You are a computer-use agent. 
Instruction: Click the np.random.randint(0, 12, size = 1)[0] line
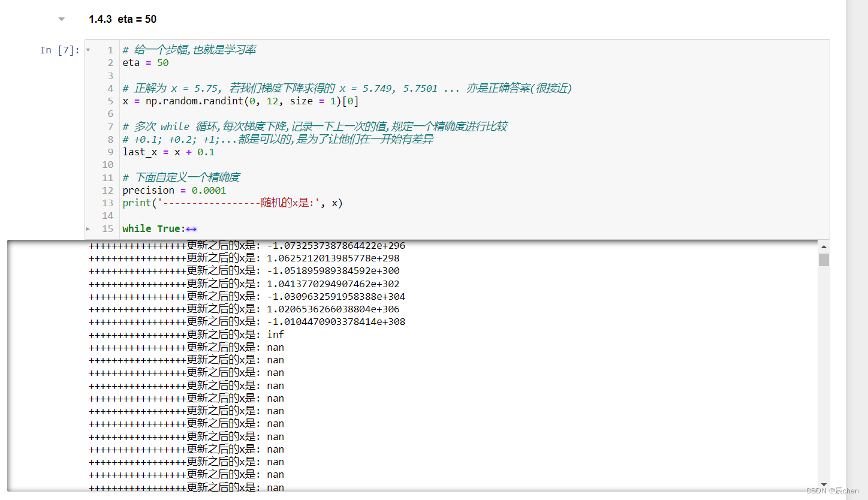pos(240,101)
